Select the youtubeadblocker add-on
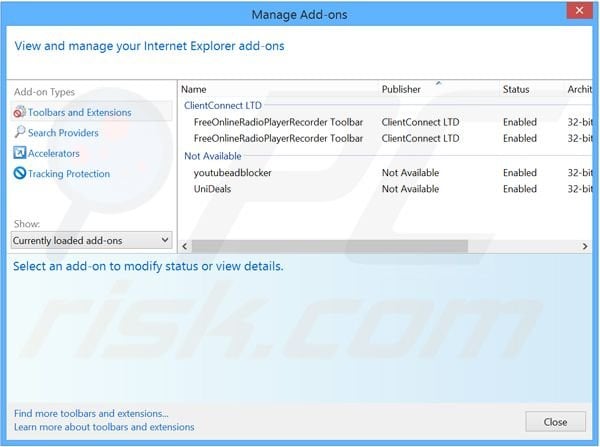This screenshot has width=600, height=447. coord(233,173)
